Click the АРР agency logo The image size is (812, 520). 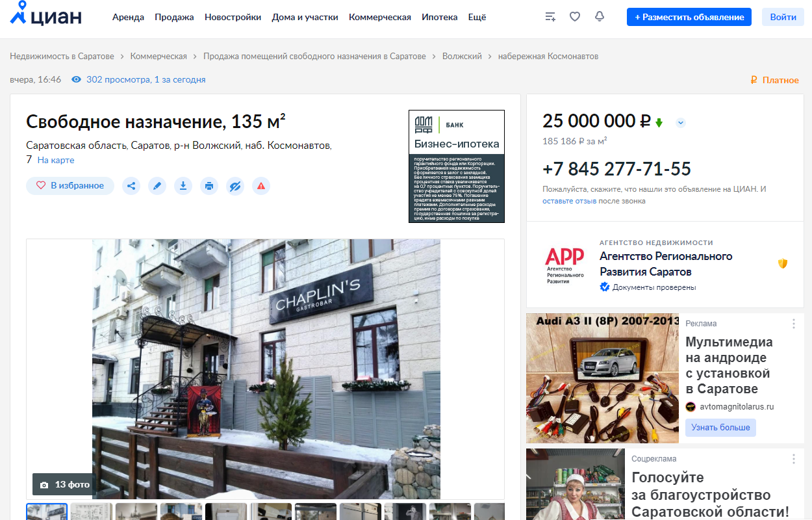(565, 265)
